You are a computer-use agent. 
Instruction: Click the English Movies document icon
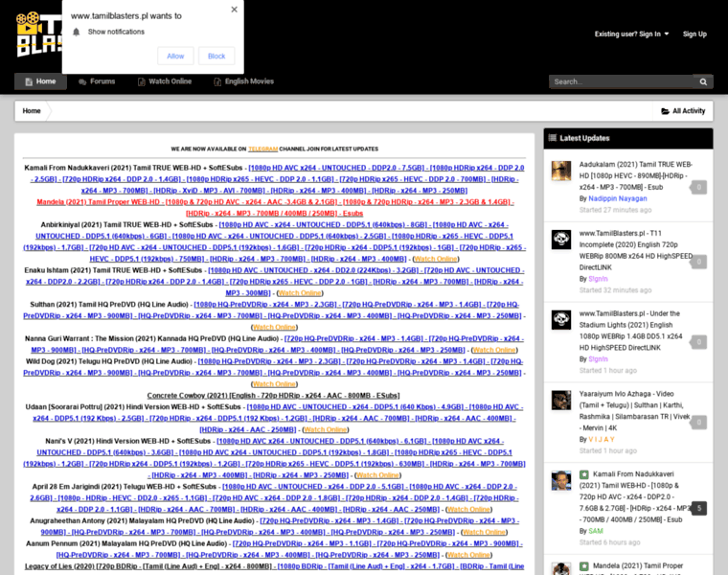[217, 81]
